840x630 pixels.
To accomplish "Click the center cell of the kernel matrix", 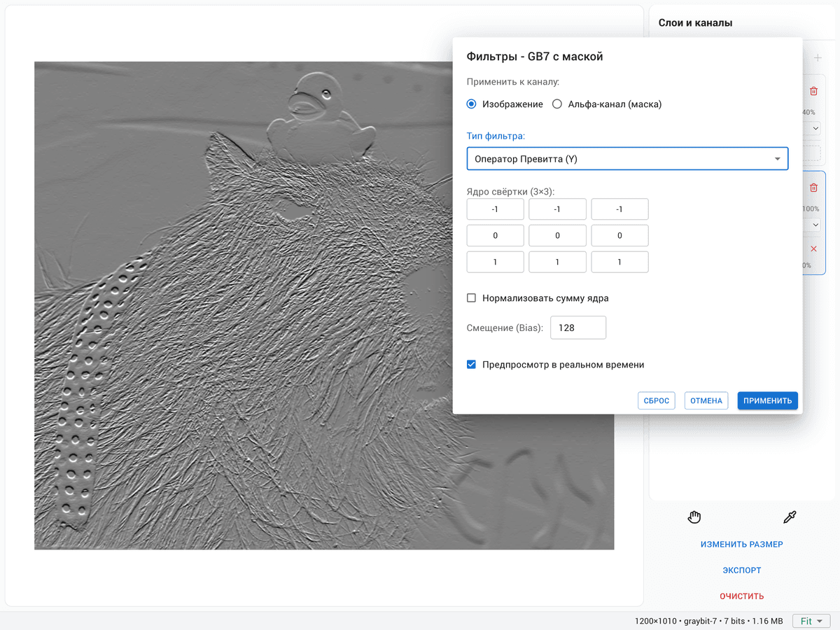I will [557, 236].
